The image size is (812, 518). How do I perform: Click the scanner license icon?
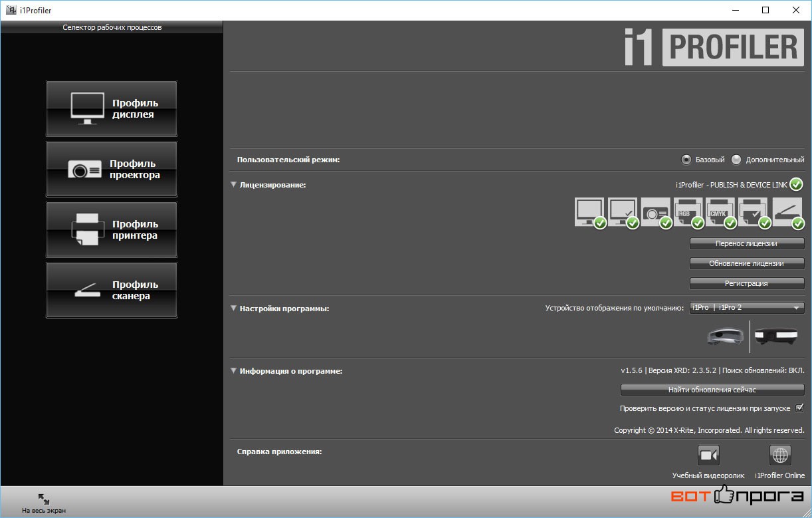coord(787,213)
